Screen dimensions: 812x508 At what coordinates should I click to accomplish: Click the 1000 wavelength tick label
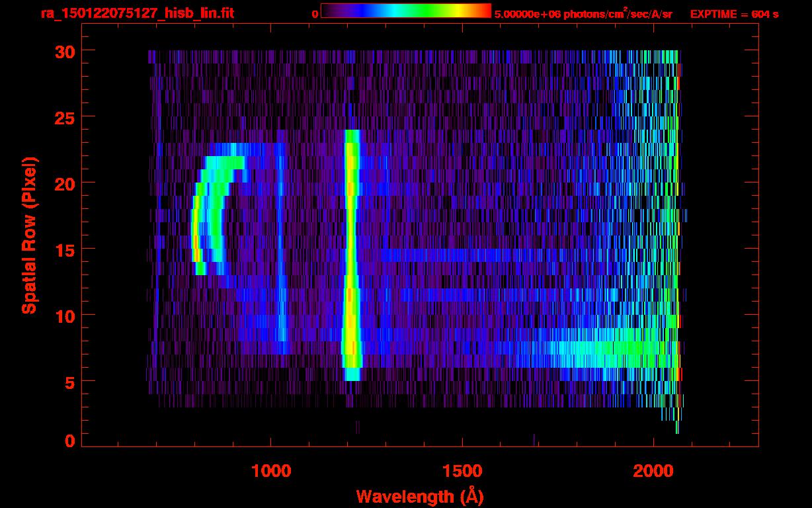click(x=271, y=470)
